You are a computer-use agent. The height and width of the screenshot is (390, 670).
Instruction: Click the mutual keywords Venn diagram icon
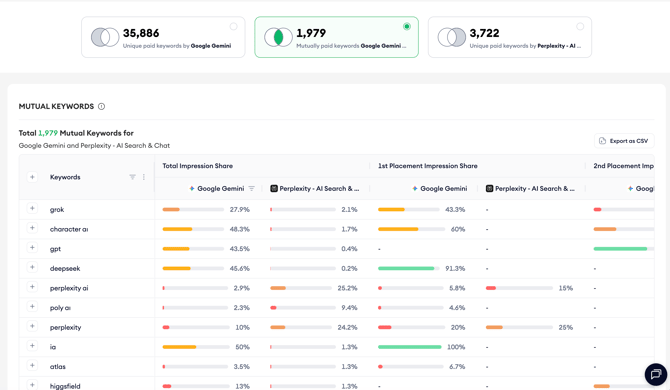(x=278, y=37)
